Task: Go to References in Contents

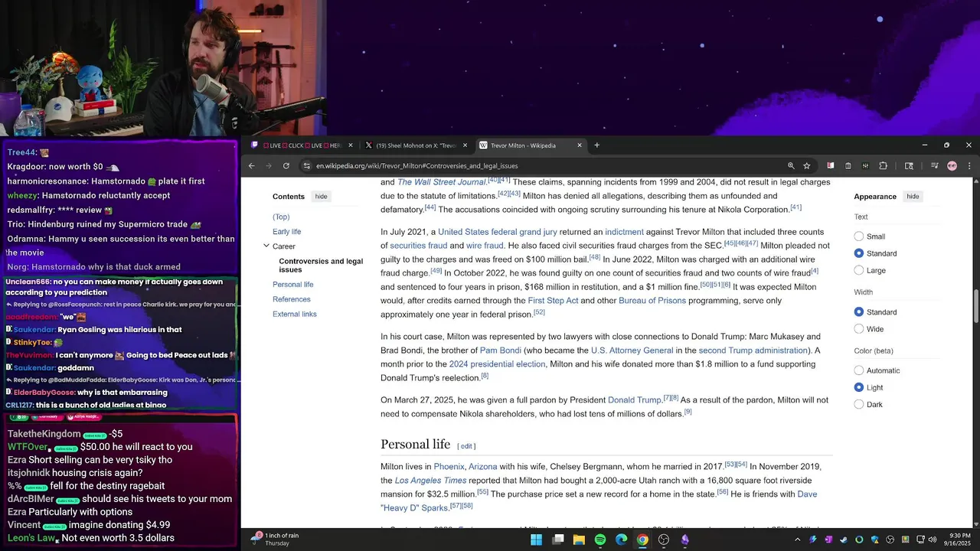Action: (291, 299)
